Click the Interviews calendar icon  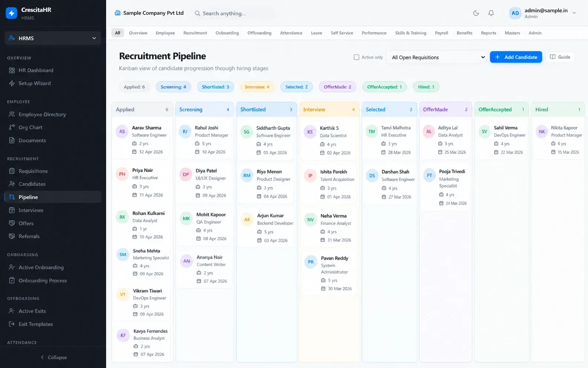click(x=12, y=210)
